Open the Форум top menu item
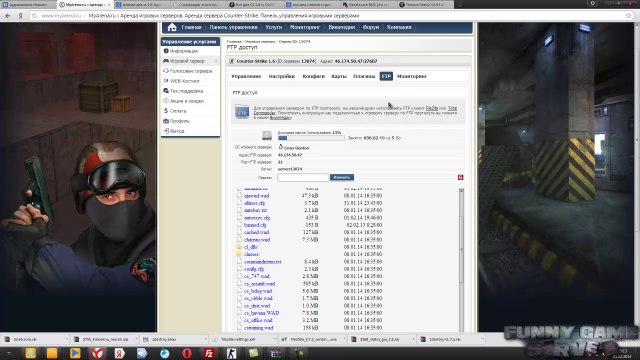Viewport: 640px width, 360px height. (x=371, y=27)
